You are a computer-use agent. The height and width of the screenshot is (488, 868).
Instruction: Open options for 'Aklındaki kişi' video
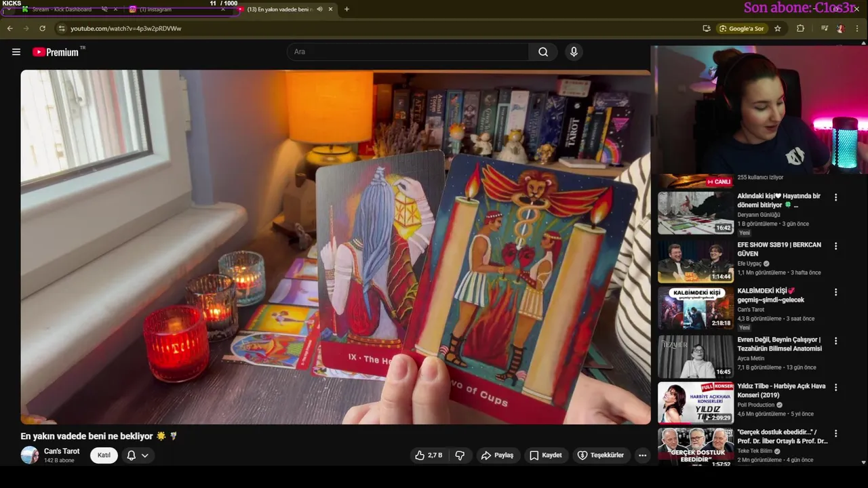pyautogui.click(x=835, y=197)
